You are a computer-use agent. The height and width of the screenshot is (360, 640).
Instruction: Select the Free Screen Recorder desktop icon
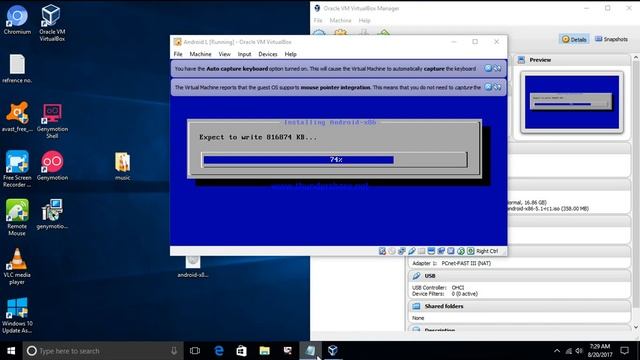tap(17, 169)
